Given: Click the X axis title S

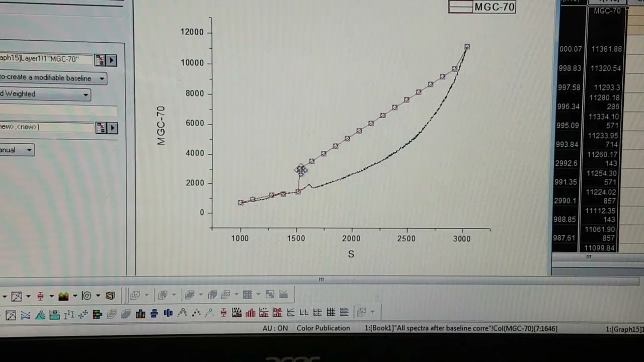Looking at the screenshot, I should (x=351, y=254).
